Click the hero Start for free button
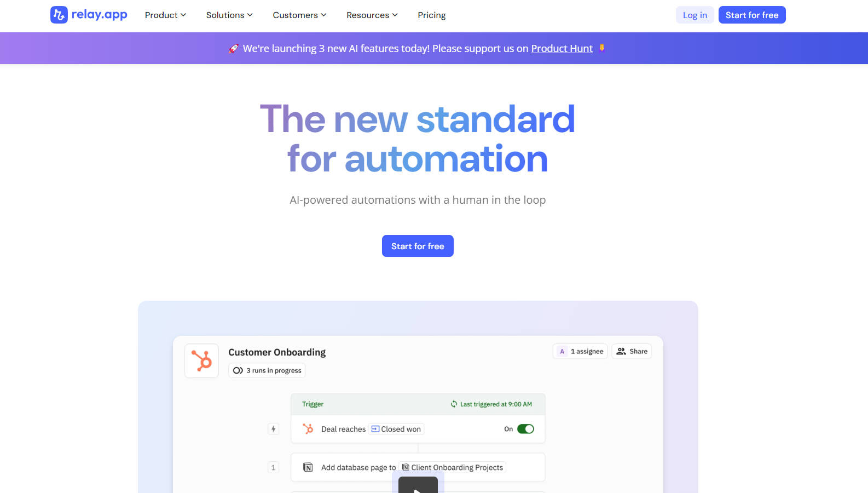868x493 pixels. pyautogui.click(x=418, y=246)
